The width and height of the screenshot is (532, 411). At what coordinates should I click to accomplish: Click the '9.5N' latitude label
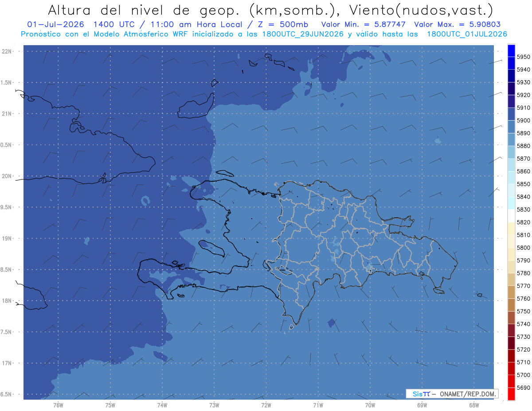(x=7, y=207)
